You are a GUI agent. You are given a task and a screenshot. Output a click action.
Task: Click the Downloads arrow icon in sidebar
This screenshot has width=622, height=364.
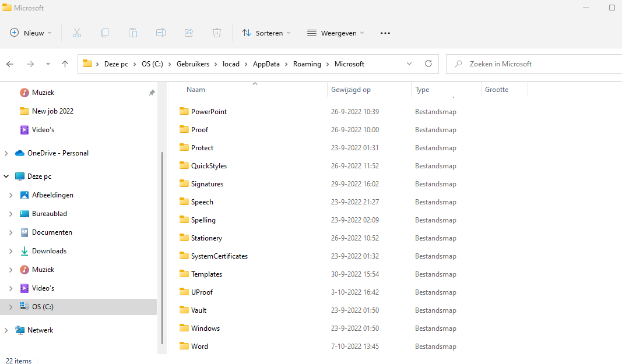(x=24, y=250)
